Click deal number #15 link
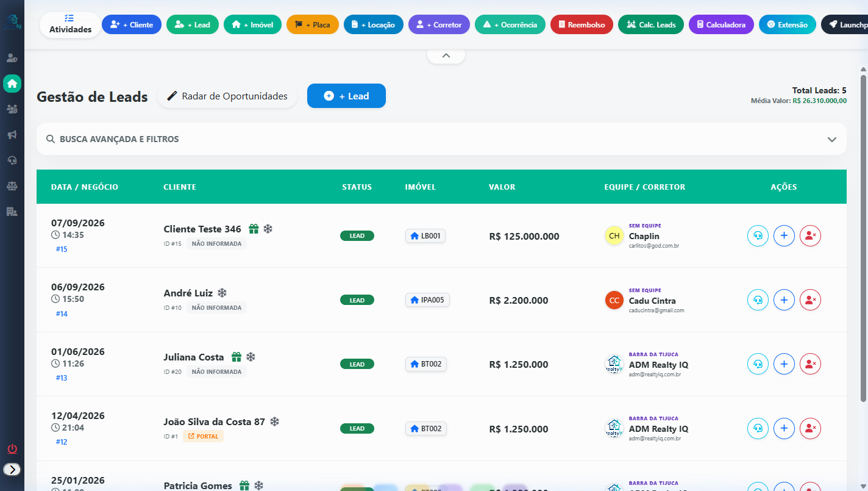The width and height of the screenshot is (868, 491). [62, 249]
